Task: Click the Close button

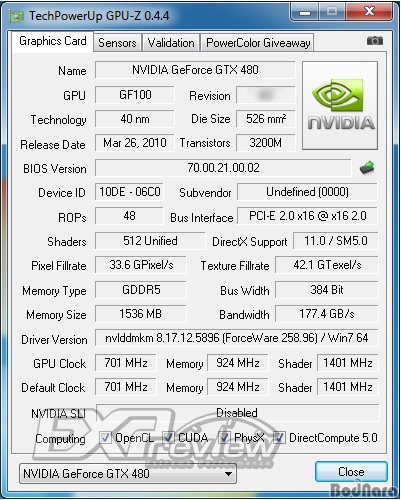Action: tap(351, 472)
